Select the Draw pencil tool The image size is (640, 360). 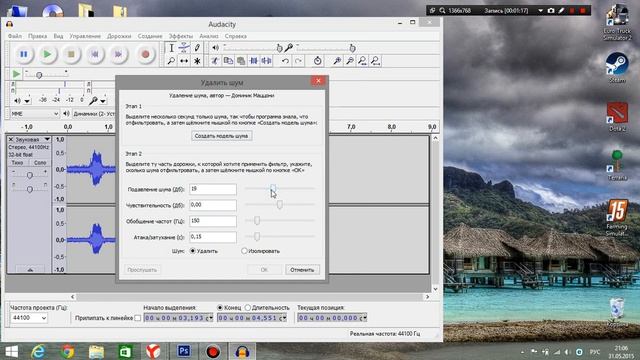(197, 48)
